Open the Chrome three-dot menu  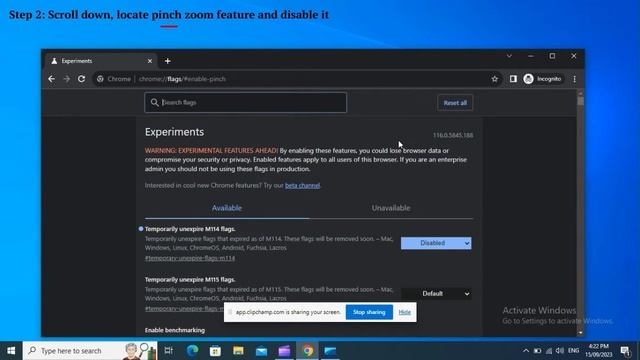coord(575,79)
